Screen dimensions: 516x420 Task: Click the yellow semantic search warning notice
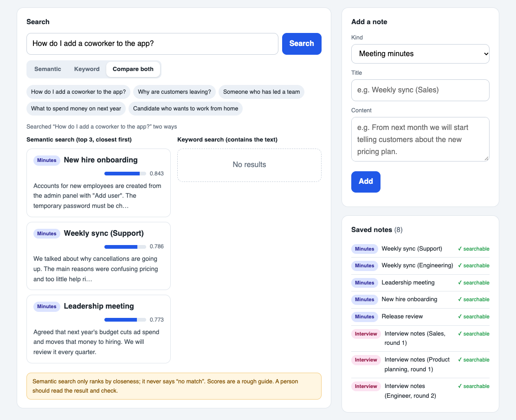174,386
